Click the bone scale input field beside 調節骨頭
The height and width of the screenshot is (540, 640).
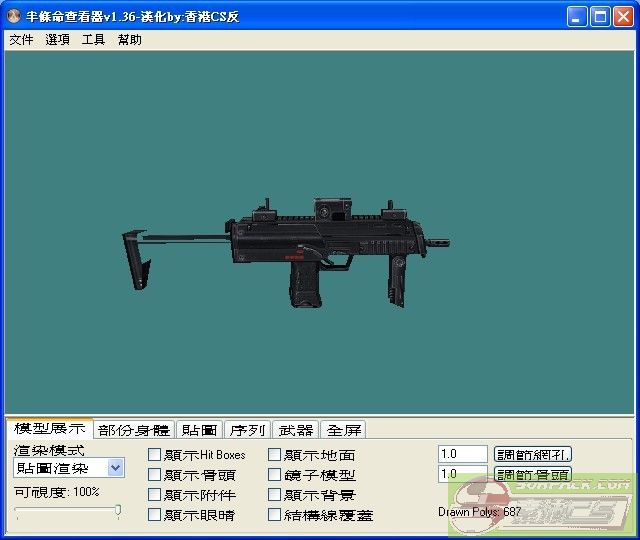[x=463, y=474]
